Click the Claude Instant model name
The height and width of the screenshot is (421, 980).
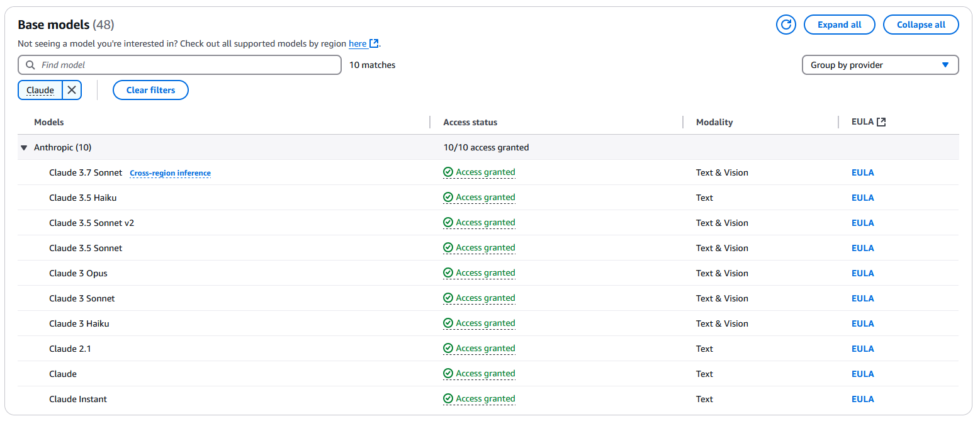click(x=78, y=399)
